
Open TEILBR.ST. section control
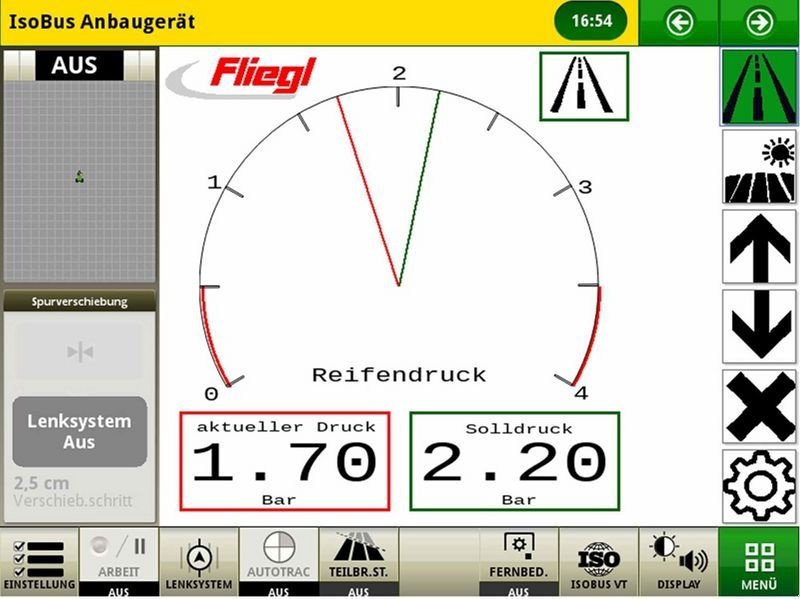(358, 562)
